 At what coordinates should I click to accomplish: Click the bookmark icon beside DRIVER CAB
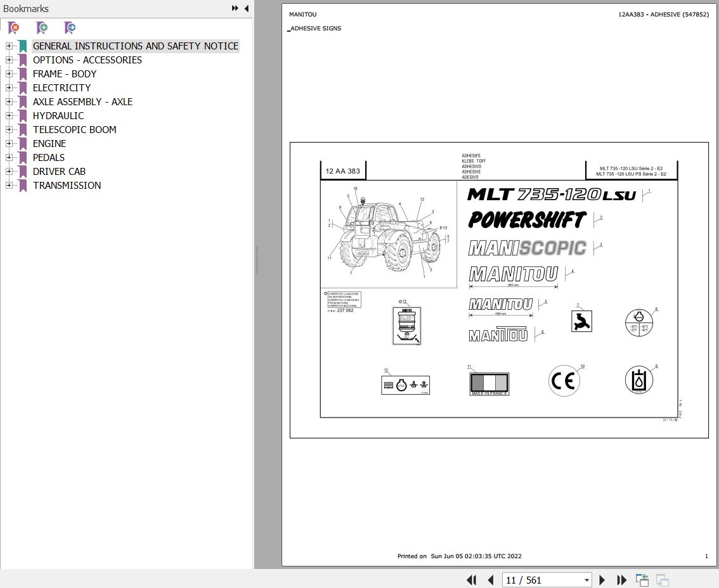click(22, 172)
